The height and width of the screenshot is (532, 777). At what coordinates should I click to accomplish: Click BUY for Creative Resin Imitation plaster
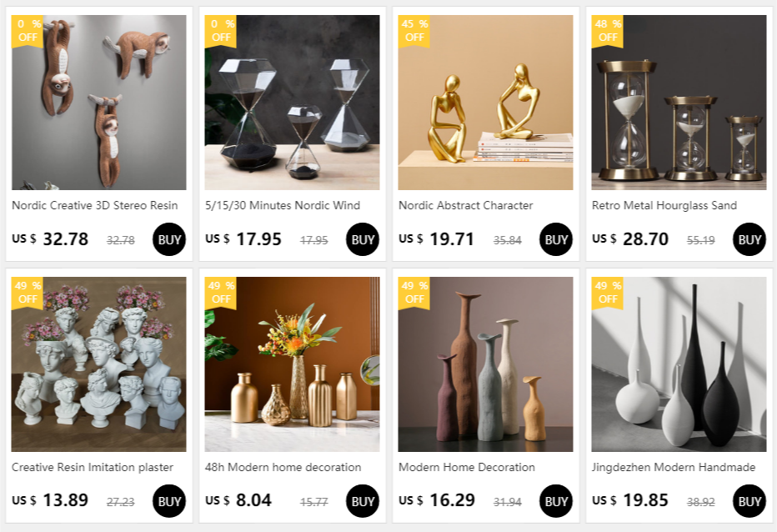click(169, 501)
